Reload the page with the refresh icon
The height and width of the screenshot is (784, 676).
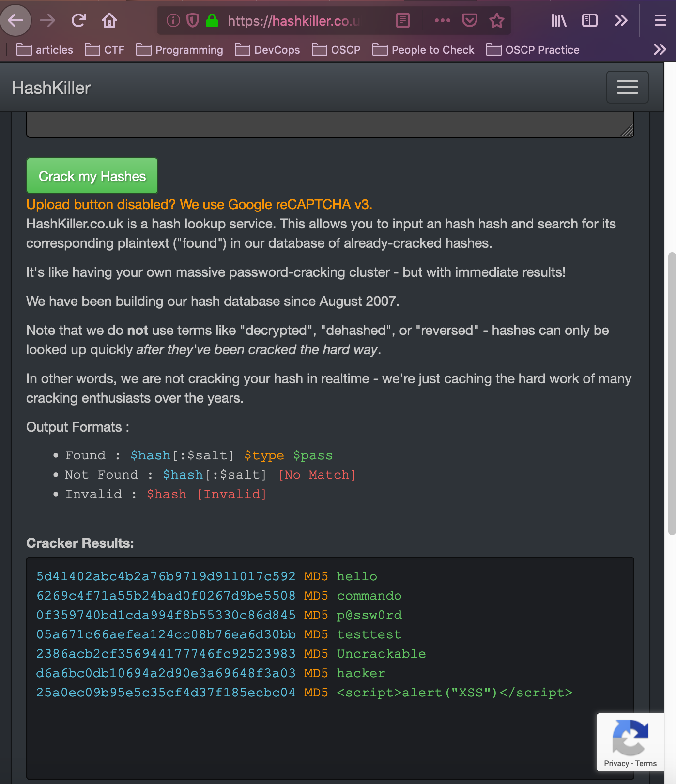pos(78,20)
